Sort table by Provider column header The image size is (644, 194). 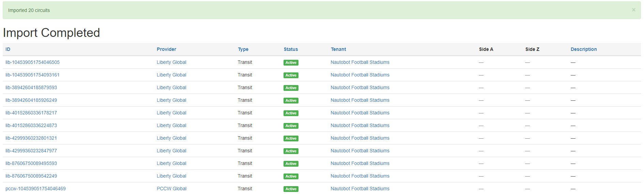166,49
